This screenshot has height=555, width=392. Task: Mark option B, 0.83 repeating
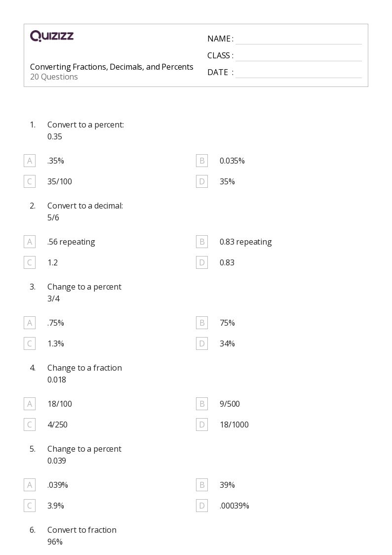point(202,242)
